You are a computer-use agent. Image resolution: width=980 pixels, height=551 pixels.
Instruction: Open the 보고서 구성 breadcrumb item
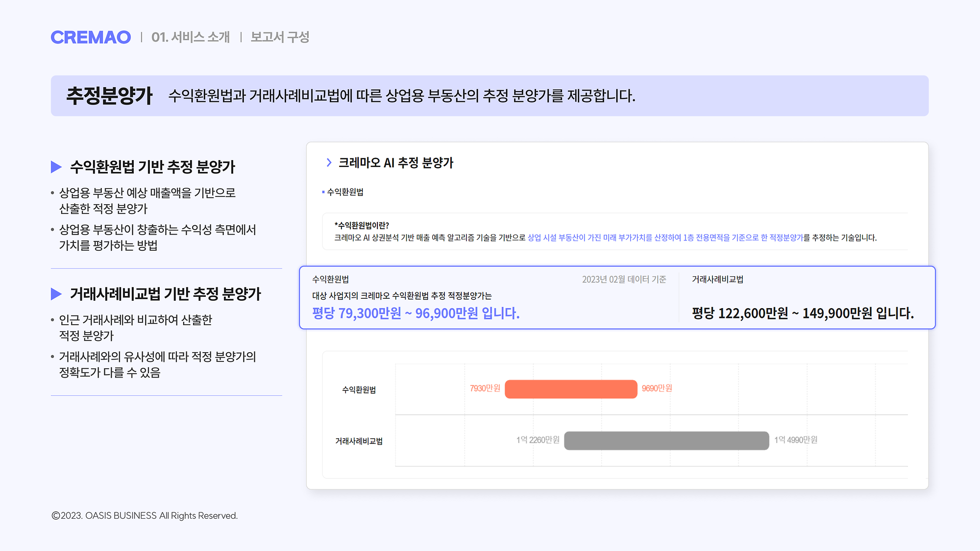click(280, 37)
